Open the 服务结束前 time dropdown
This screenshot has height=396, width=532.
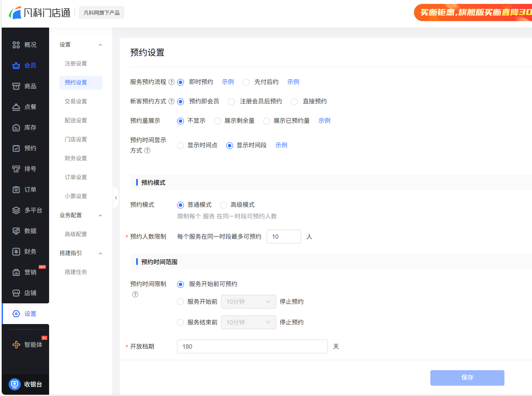pyautogui.click(x=248, y=322)
